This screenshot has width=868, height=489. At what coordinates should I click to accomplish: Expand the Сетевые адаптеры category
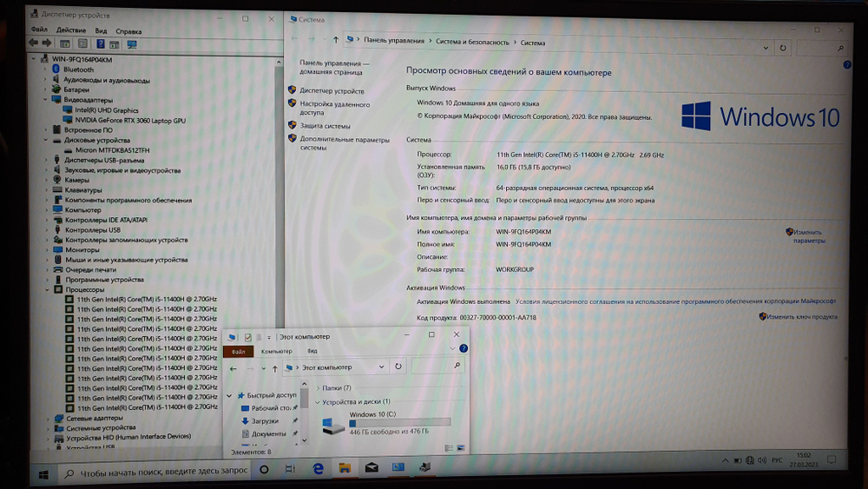point(48,419)
